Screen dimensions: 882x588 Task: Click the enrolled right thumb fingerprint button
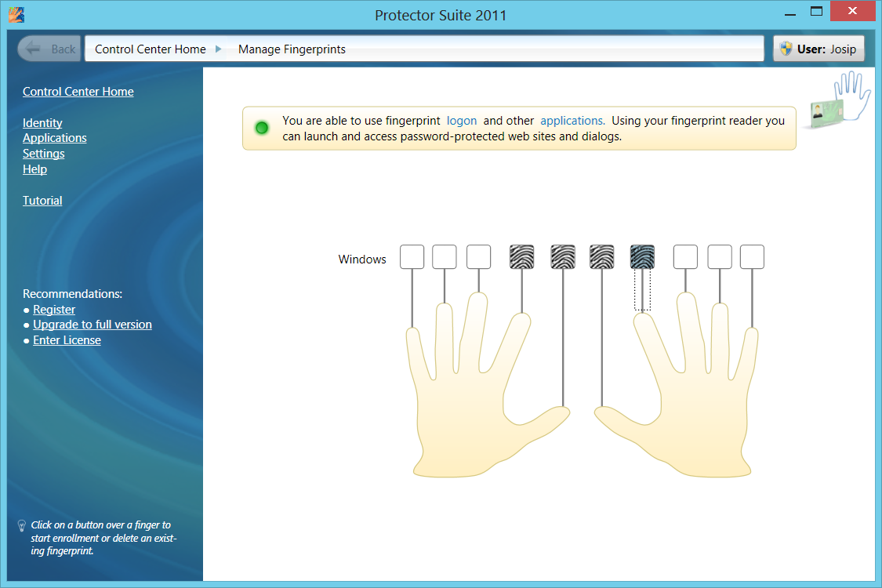[x=601, y=257]
